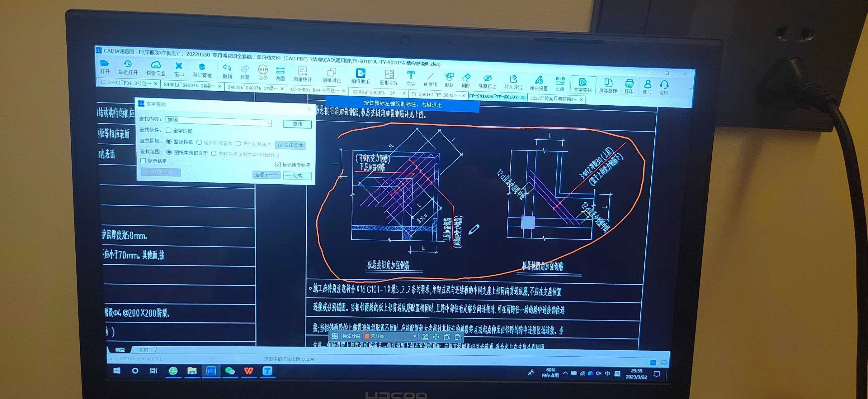The height and width of the screenshot is (399, 868).
Task: Click the edit annotation pencil icon
Action: [425, 337]
